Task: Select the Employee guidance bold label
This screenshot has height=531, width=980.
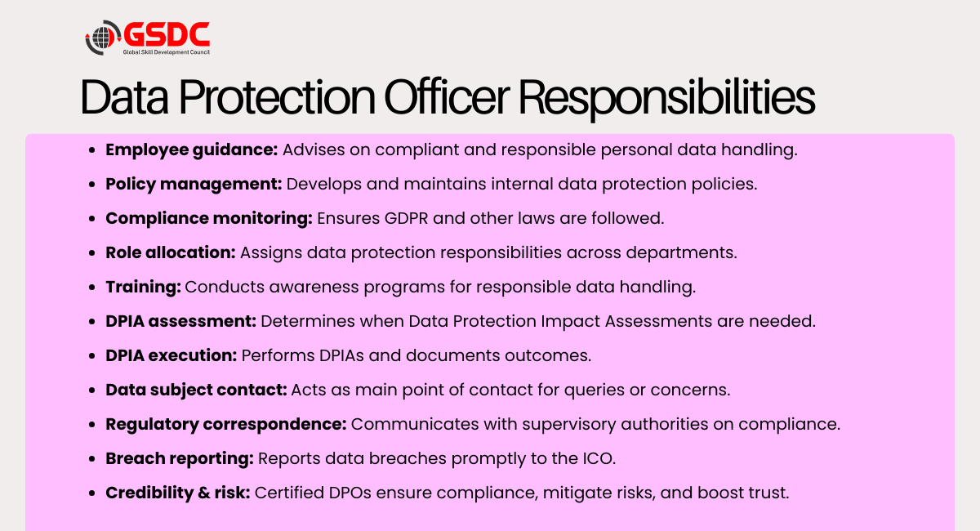Action: click(x=192, y=149)
